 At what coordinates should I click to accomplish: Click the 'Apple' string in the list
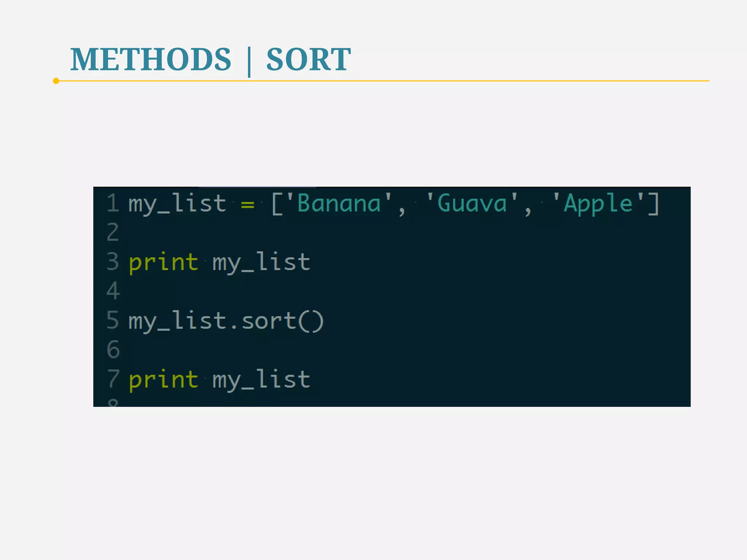[x=598, y=203]
